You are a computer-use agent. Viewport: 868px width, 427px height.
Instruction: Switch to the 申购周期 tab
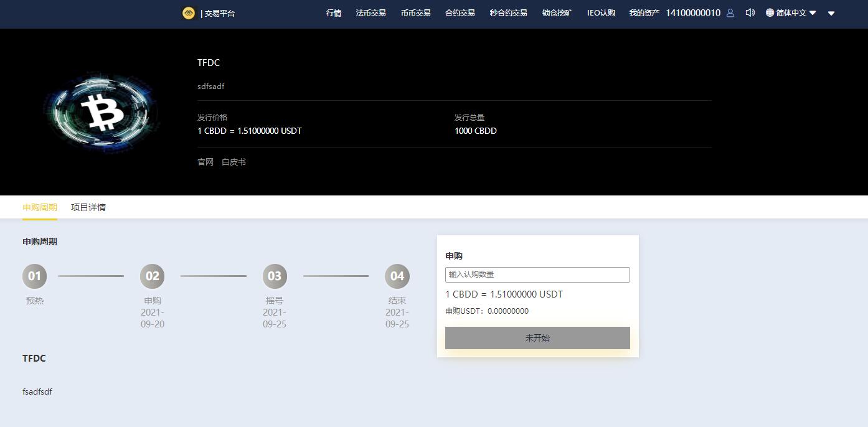[40, 207]
